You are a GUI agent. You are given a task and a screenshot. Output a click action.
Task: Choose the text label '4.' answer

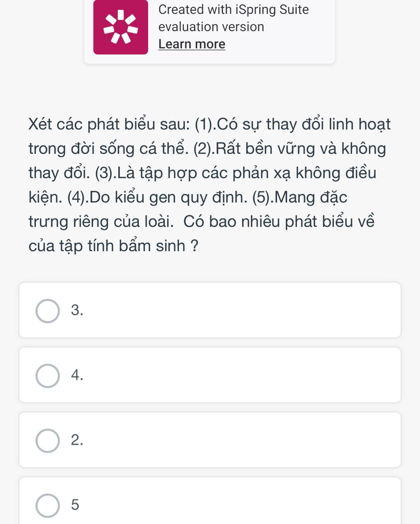(77, 375)
